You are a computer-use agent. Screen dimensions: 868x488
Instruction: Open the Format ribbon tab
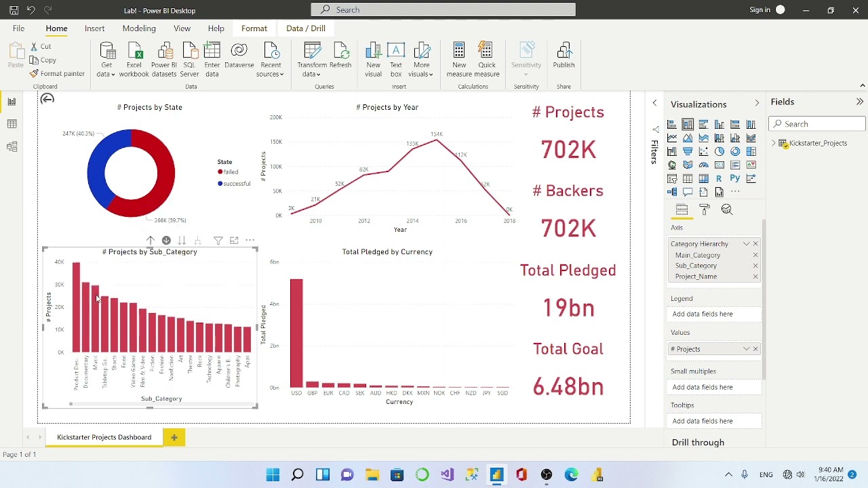[254, 28]
